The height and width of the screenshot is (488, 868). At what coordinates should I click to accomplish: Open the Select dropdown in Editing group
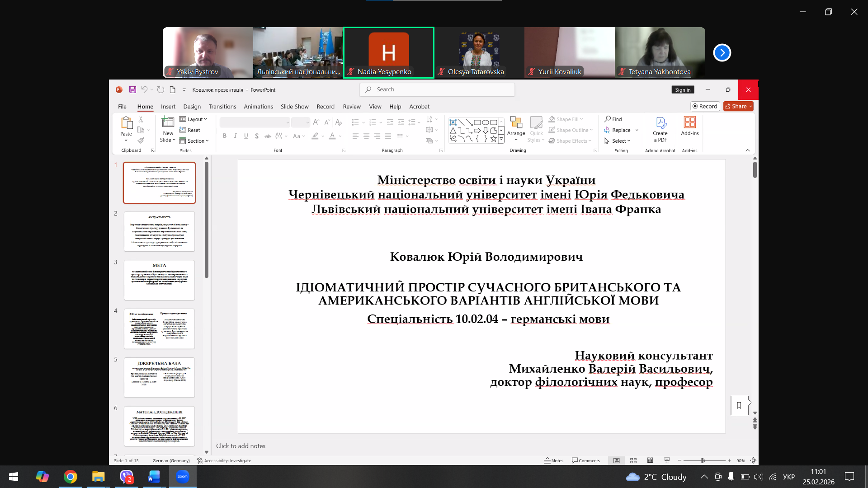tap(617, 141)
